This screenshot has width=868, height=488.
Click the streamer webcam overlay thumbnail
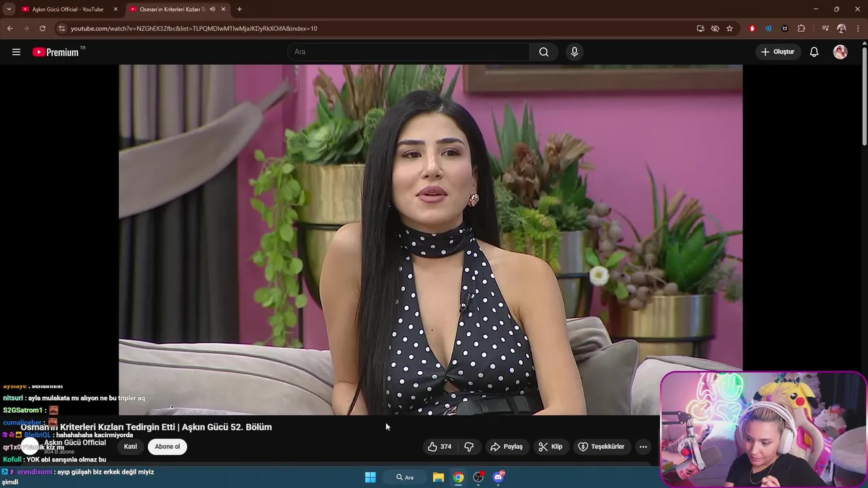764,428
